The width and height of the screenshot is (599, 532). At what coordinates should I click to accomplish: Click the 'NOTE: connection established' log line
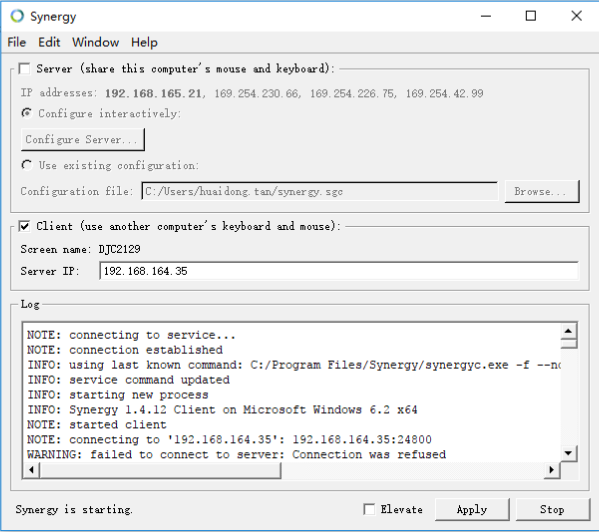[x=125, y=350]
